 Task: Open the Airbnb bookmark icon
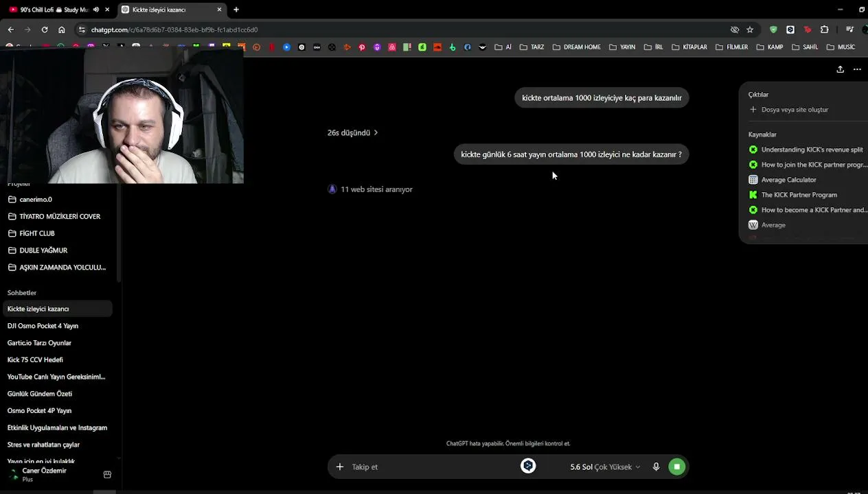pos(392,47)
